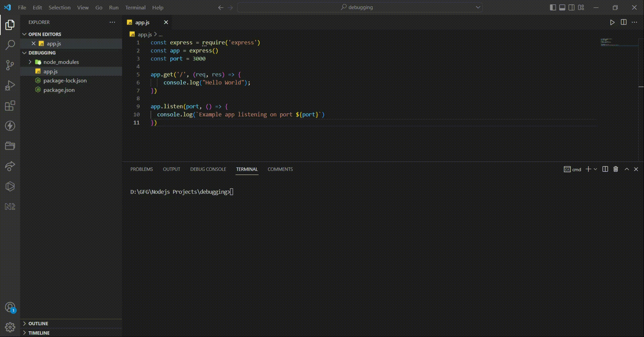Open Run and Debug view
The height and width of the screenshot is (337, 644).
coord(10,86)
